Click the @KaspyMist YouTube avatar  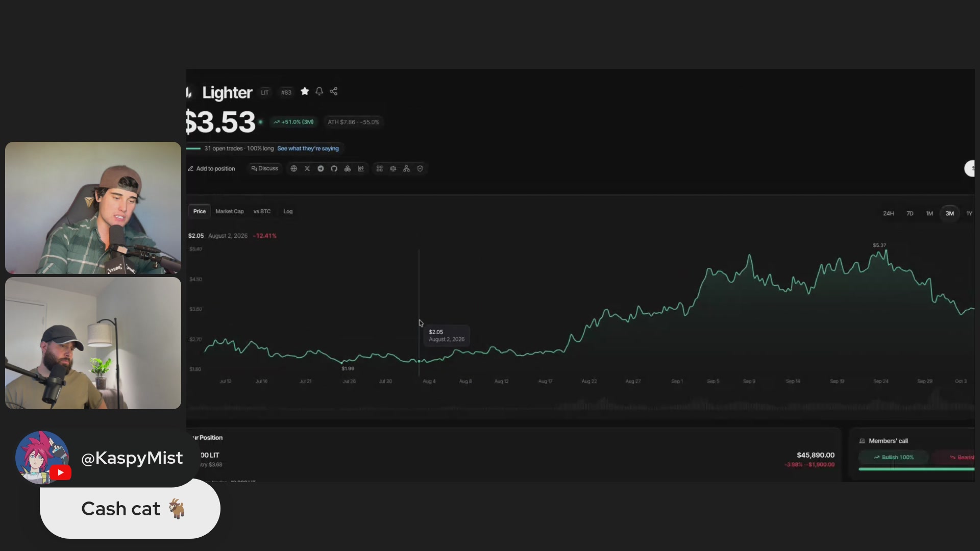click(42, 457)
